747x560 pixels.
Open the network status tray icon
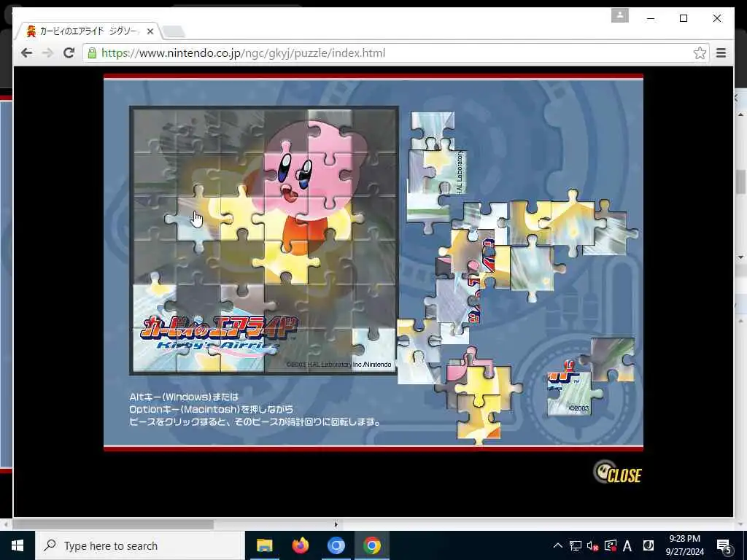click(x=576, y=545)
